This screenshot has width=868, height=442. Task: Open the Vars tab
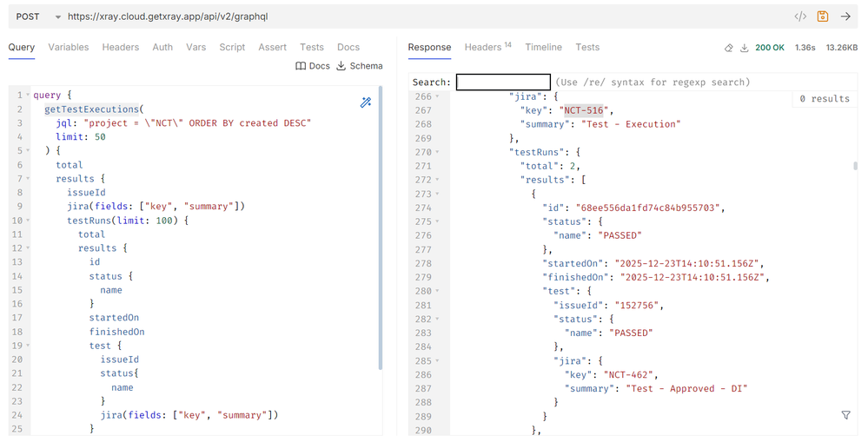tap(196, 48)
